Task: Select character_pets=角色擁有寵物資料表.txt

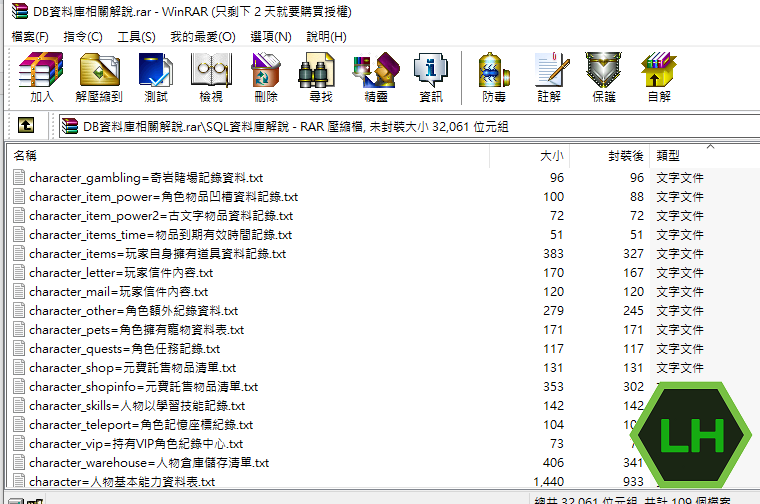Action: click(136, 330)
